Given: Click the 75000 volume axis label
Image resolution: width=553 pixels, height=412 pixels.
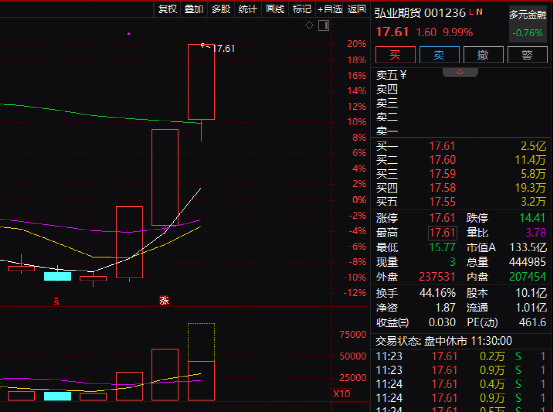Looking at the screenshot, I should 353,334.
